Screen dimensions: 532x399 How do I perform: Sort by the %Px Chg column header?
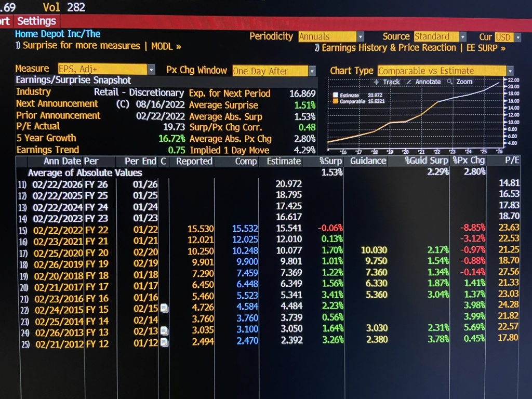click(469, 161)
